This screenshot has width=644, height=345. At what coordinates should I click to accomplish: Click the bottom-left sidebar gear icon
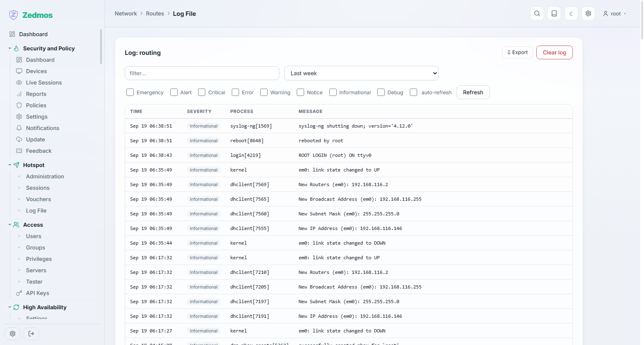click(13, 334)
